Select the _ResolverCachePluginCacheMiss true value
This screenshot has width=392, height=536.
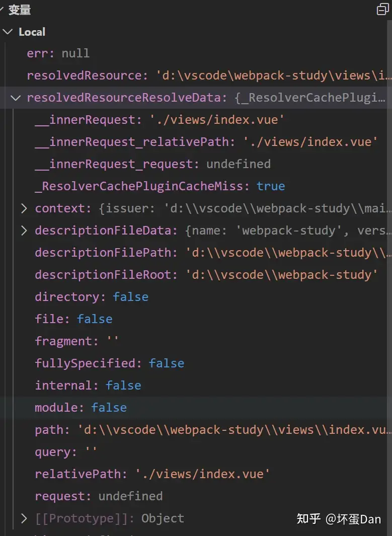click(x=271, y=186)
